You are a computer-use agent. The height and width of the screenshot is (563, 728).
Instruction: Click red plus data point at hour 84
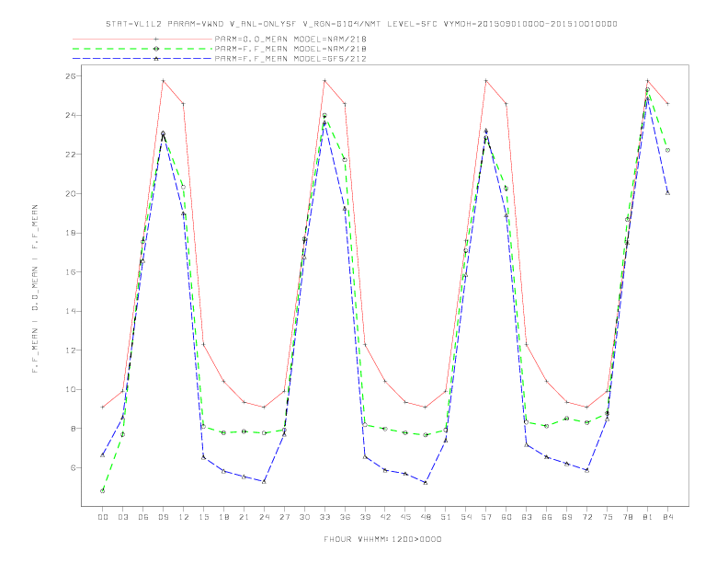click(x=667, y=104)
